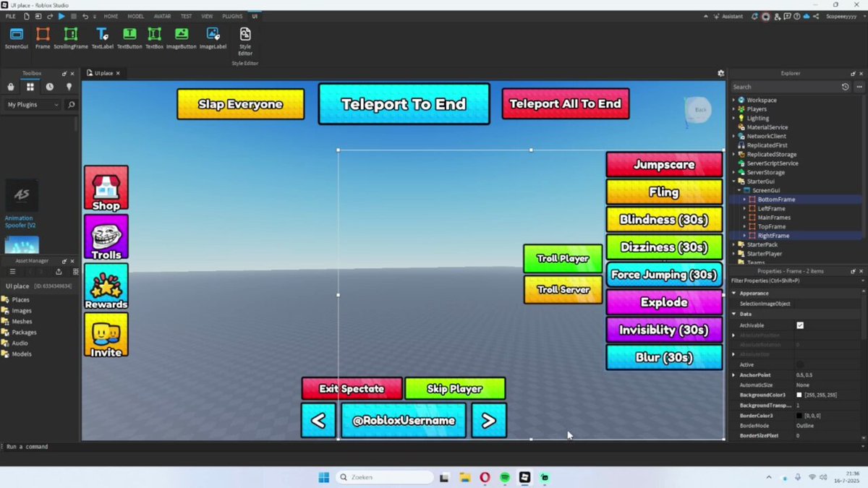Click BackgroundColor3 white color swatch

(799, 395)
